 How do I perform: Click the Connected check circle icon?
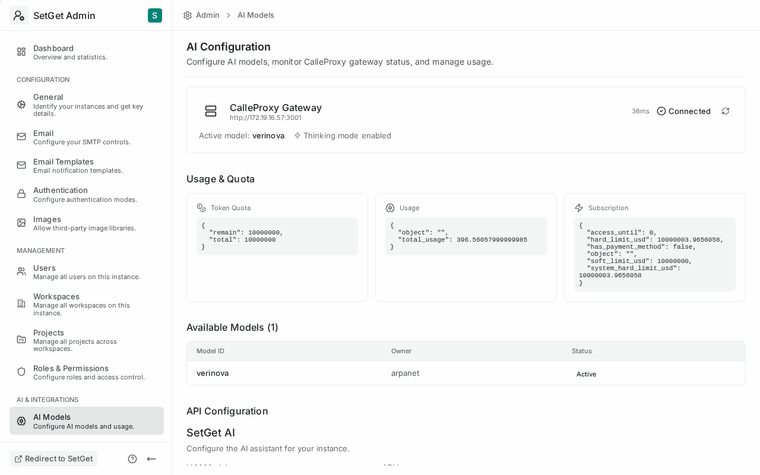(x=661, y=111)
